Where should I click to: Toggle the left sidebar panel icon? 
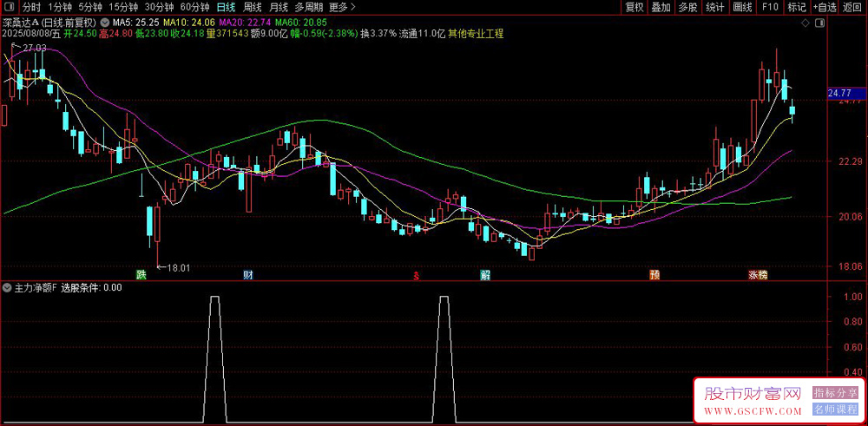[9, 7]
